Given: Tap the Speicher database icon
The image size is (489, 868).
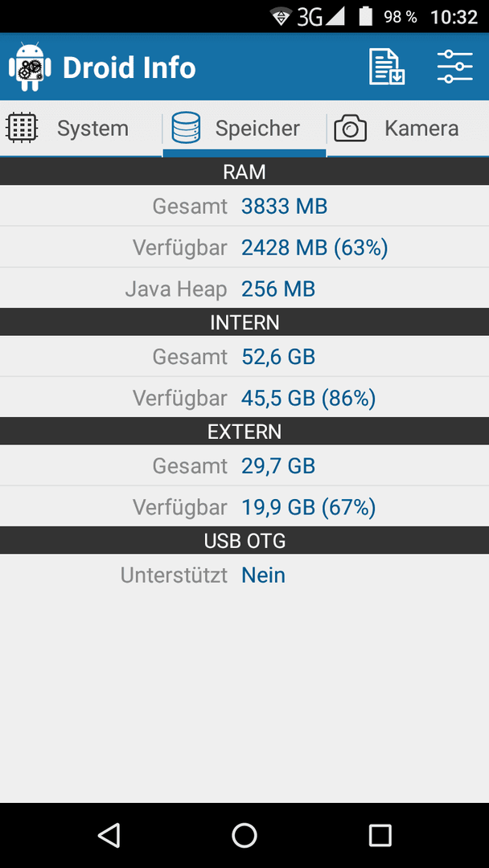Looking at the screenshot, I should point(186,128).
